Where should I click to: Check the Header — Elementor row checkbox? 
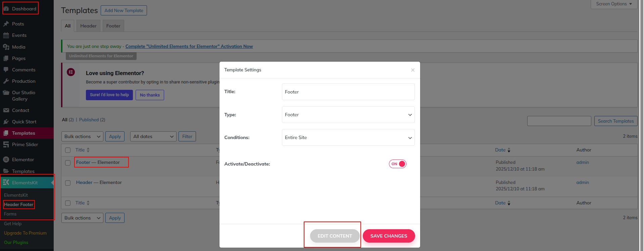click(68, 183)
